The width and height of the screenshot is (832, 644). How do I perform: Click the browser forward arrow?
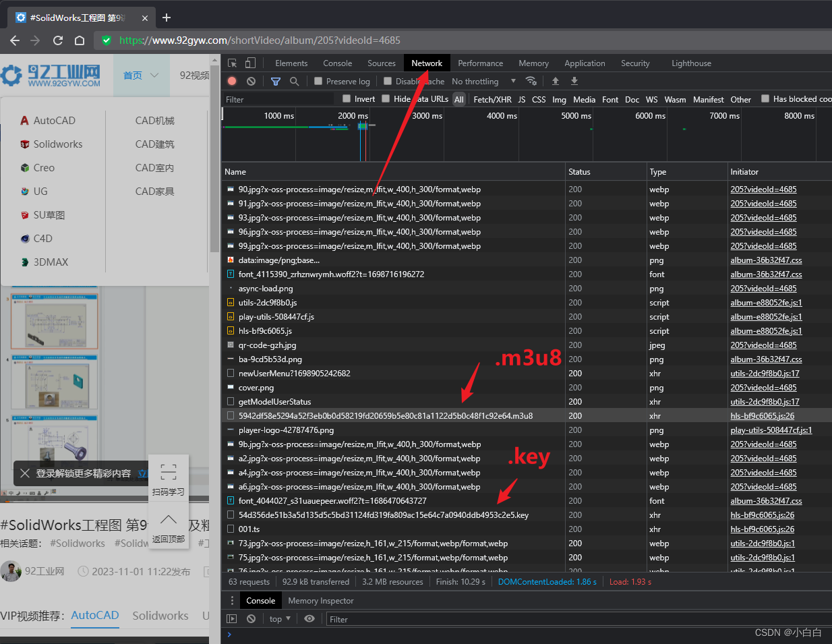pyautogui.click(x=36, y=40)
